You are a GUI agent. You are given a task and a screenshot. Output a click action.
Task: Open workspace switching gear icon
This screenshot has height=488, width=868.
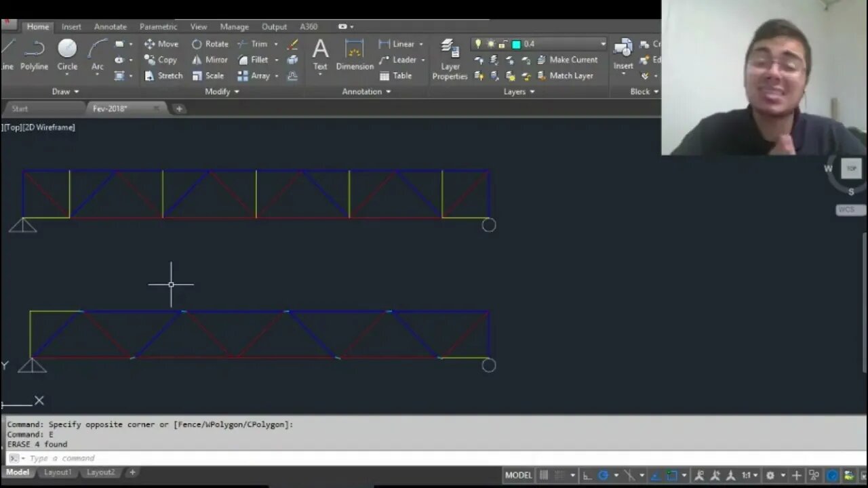point(770,475)
